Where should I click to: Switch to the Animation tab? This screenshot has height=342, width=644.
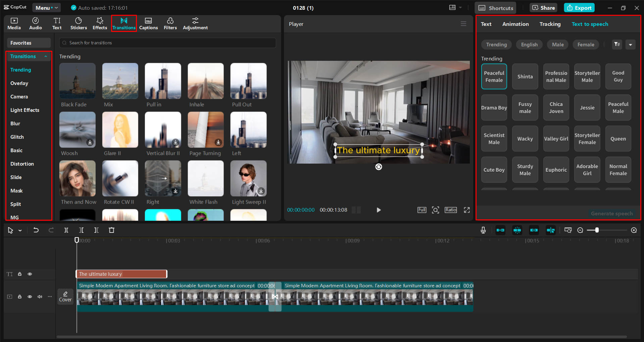tap(515, 24)
